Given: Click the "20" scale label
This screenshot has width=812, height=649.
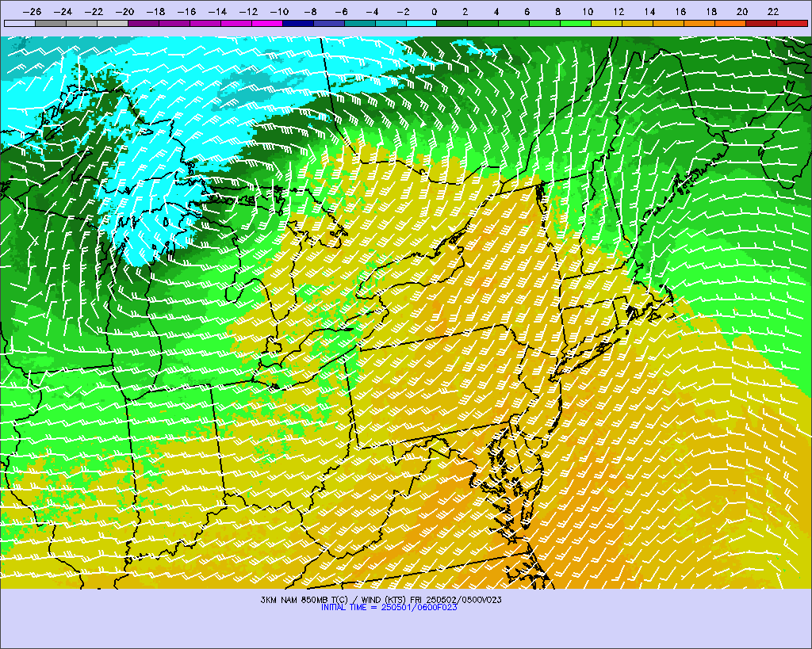Looking at the screenshot, I should [x=742, y=12].
